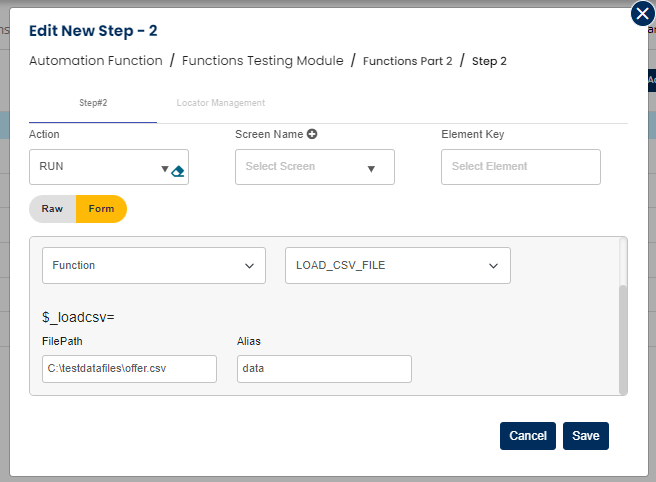Click the Element Key input field
This screenshot has height=482, width=656.
pyautogui.click(x=520, y=167)
